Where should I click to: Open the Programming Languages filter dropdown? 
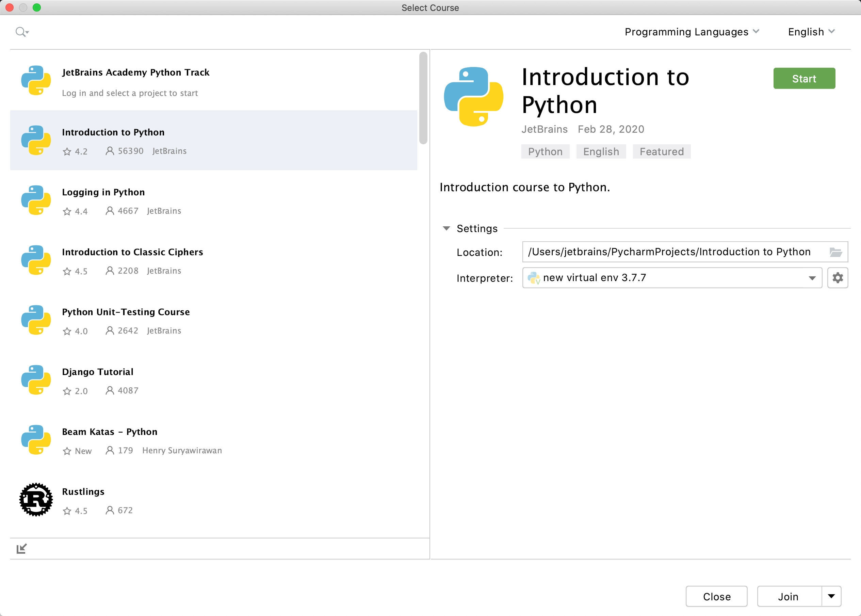[x=692, y=32]
